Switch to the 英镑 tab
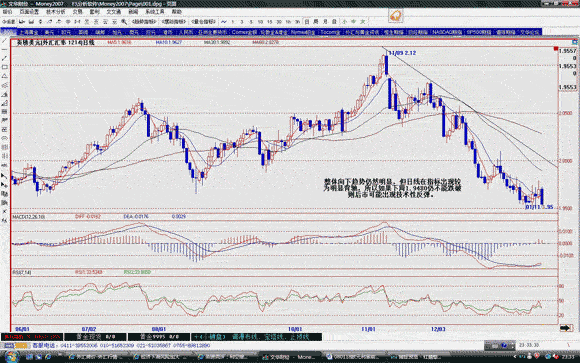 83,32
